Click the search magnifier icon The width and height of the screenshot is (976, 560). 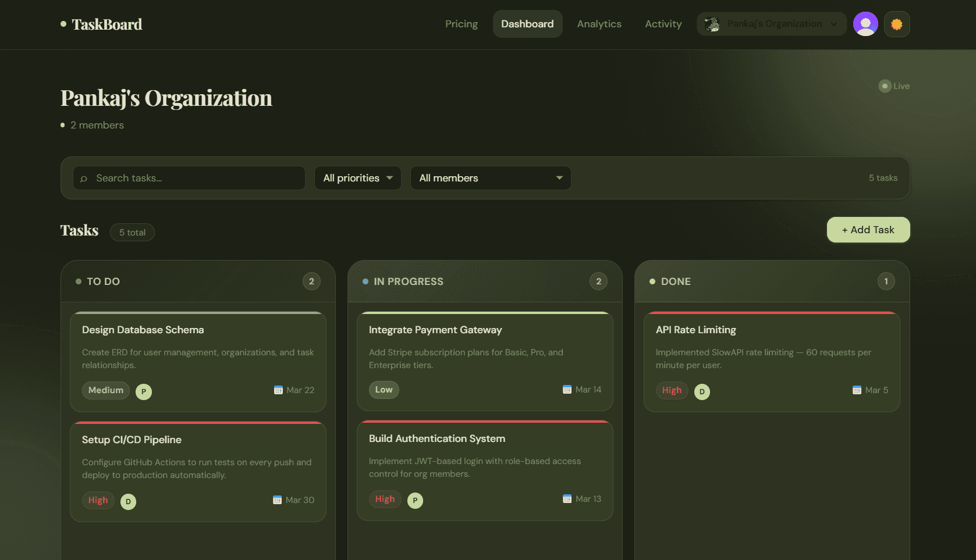pos(84,179)
